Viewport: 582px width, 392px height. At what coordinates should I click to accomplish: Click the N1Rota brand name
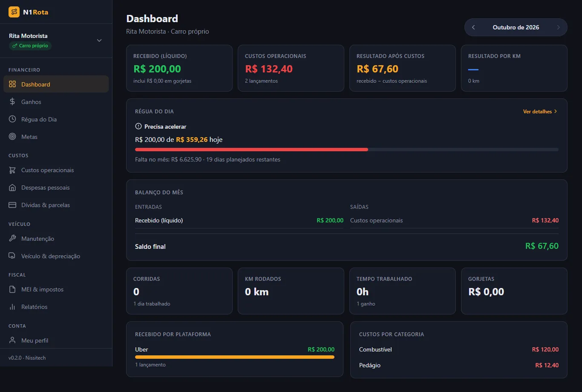tap(36, 12)
